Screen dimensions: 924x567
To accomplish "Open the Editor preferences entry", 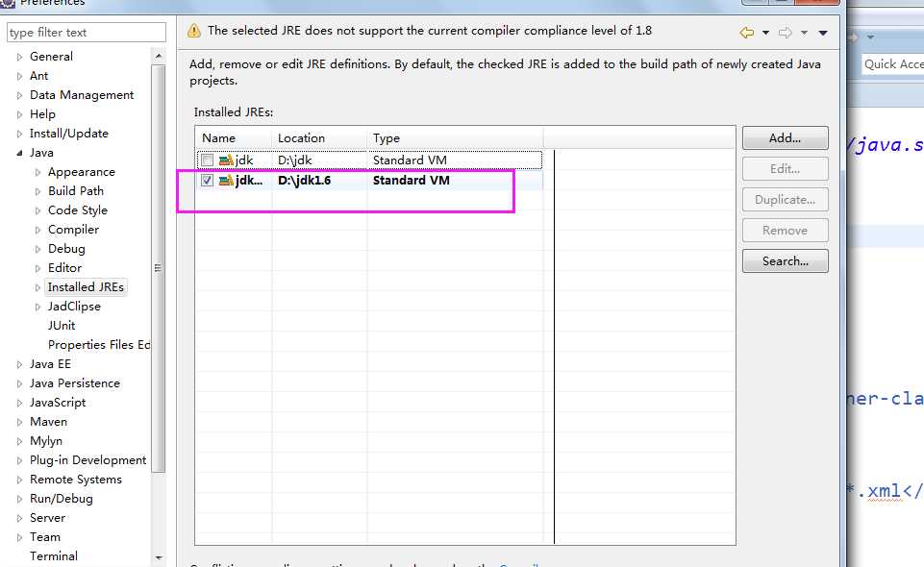I will click(64, 268).
